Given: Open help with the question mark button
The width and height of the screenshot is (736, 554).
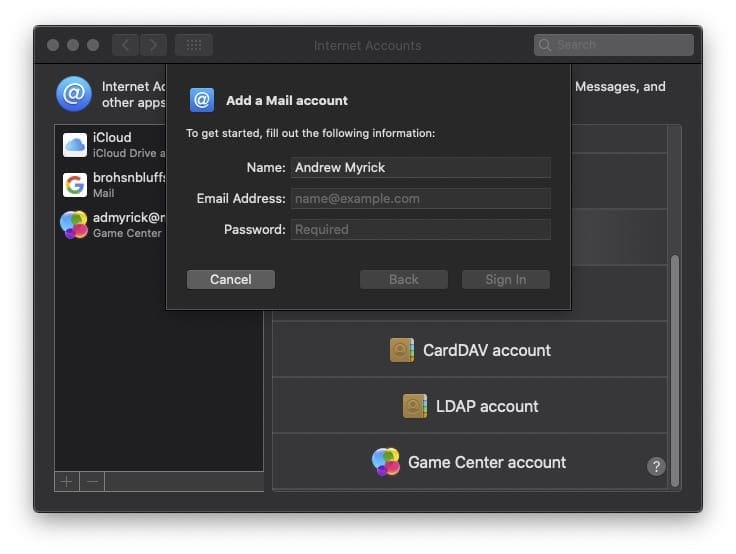Looking at the screenshot, I should click(656, 466).
